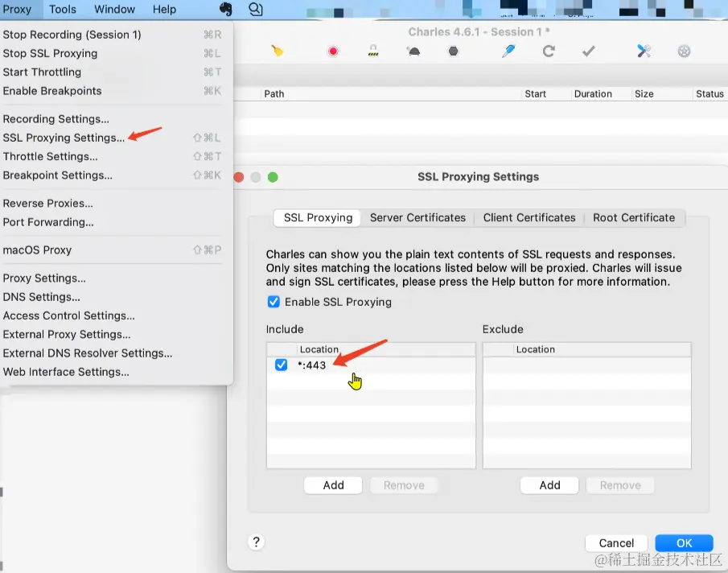Click Include list Location column header
Image resolution: width=728 pixels, height=573 pixels.
(385, 349)
